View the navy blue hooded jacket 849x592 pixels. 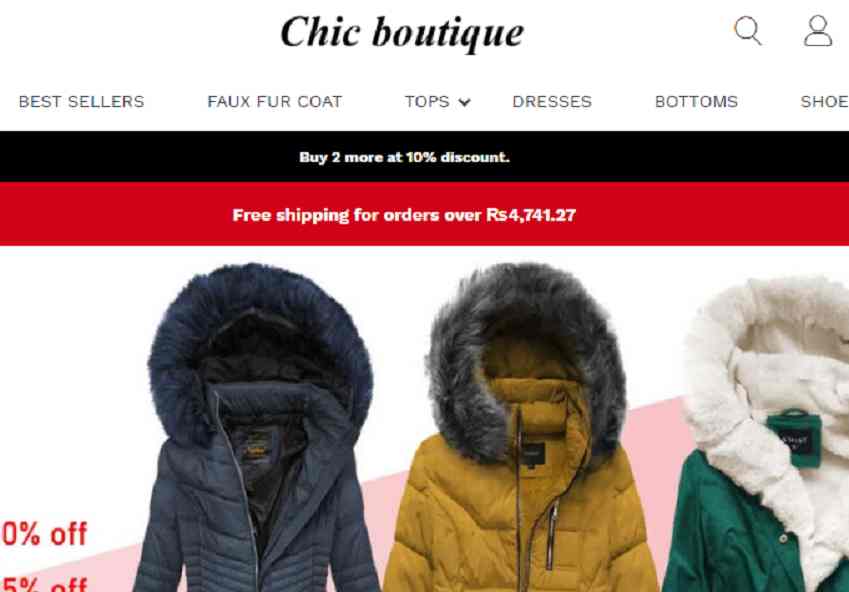(256, 428)
